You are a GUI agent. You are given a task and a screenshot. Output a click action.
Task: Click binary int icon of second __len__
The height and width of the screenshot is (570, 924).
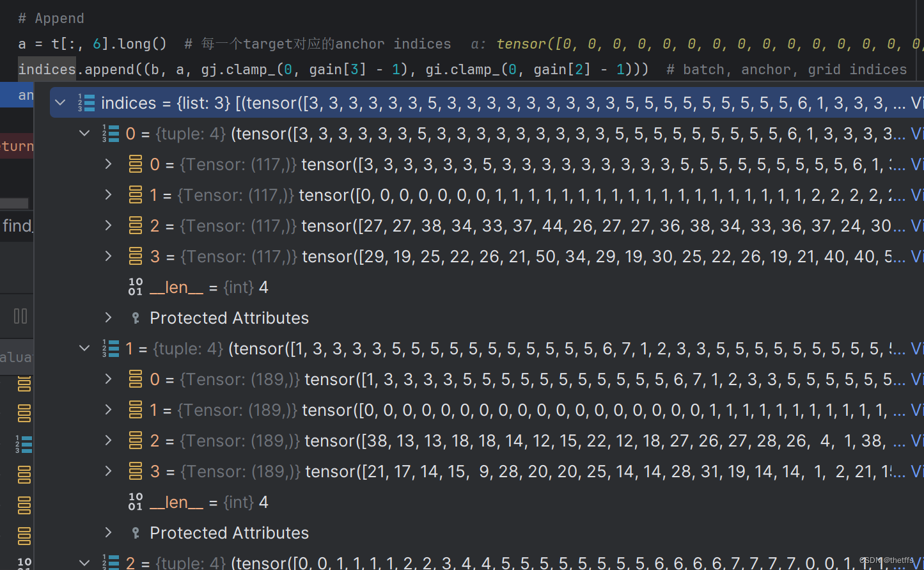coord(136,502)
